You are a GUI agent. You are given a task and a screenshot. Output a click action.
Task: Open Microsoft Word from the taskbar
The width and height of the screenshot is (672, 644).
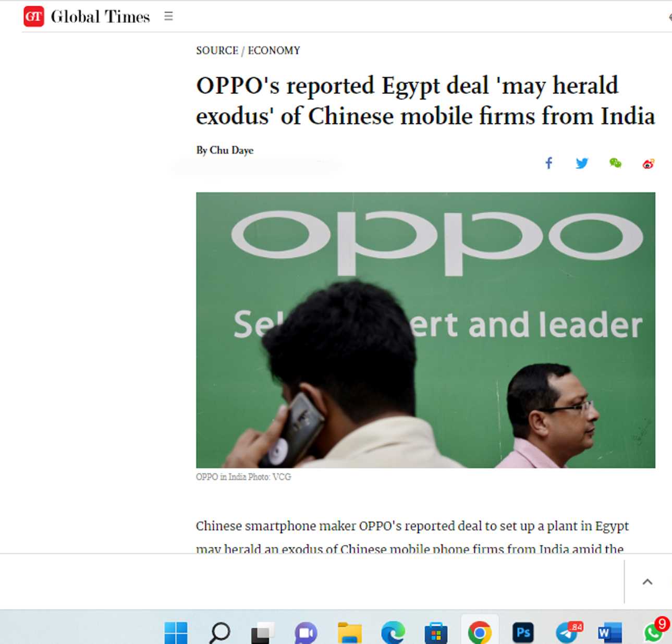coord(610,633)
